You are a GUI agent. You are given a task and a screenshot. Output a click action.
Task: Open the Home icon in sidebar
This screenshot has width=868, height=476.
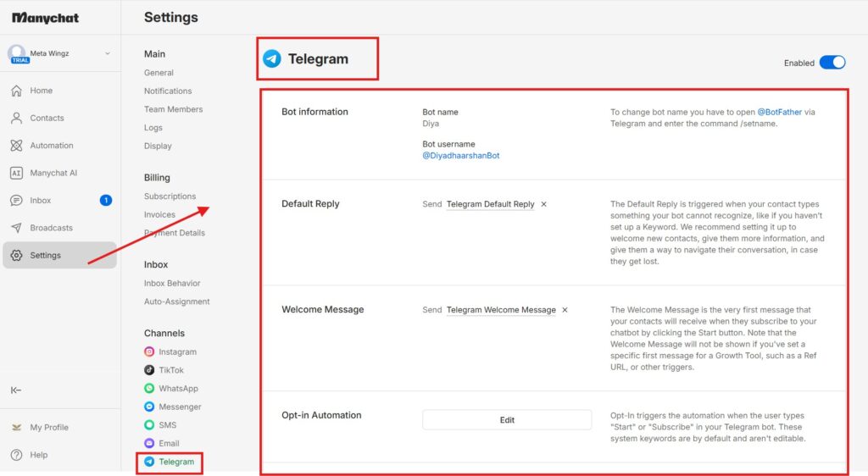pos(17,91)
